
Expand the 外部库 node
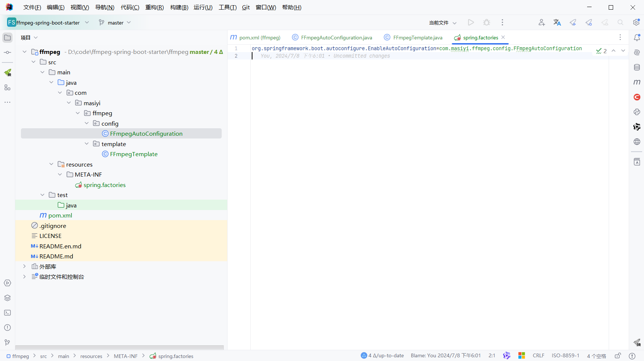point(25,266)
